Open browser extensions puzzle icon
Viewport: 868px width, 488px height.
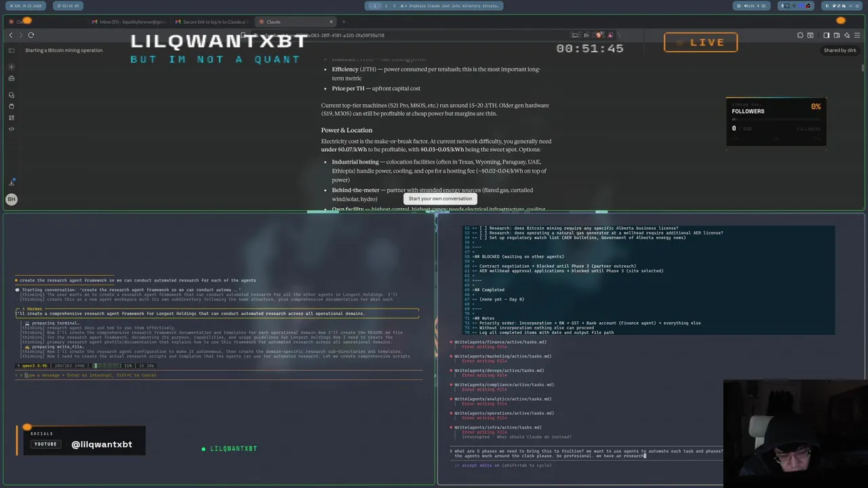click(800, 35)
